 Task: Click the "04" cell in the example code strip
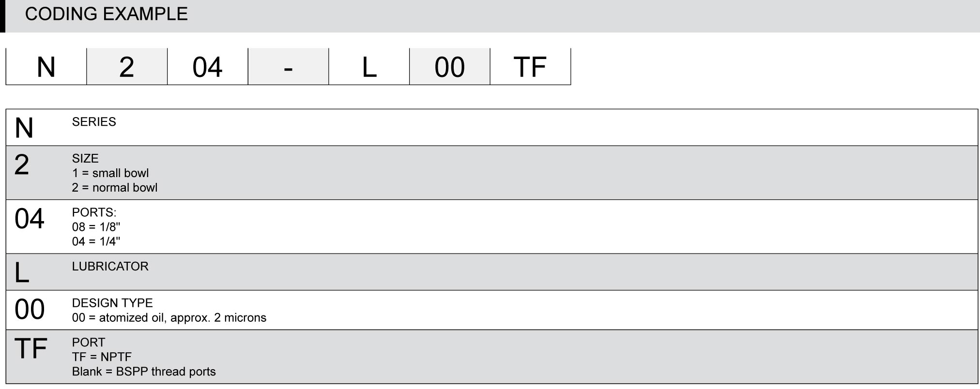coord(207,67)
